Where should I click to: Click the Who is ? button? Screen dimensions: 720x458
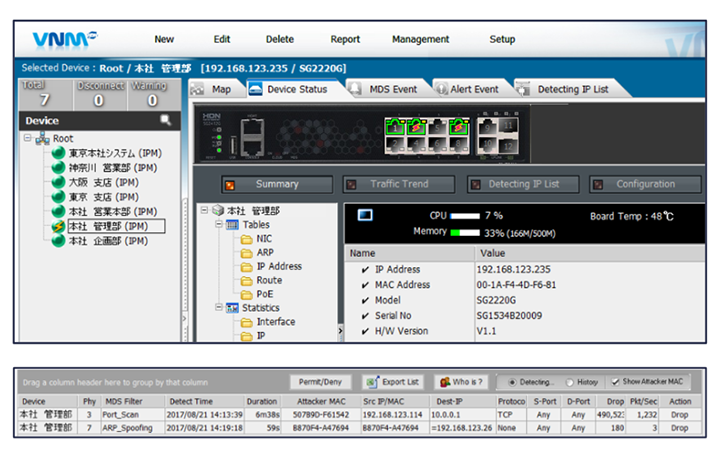(462, 382)
